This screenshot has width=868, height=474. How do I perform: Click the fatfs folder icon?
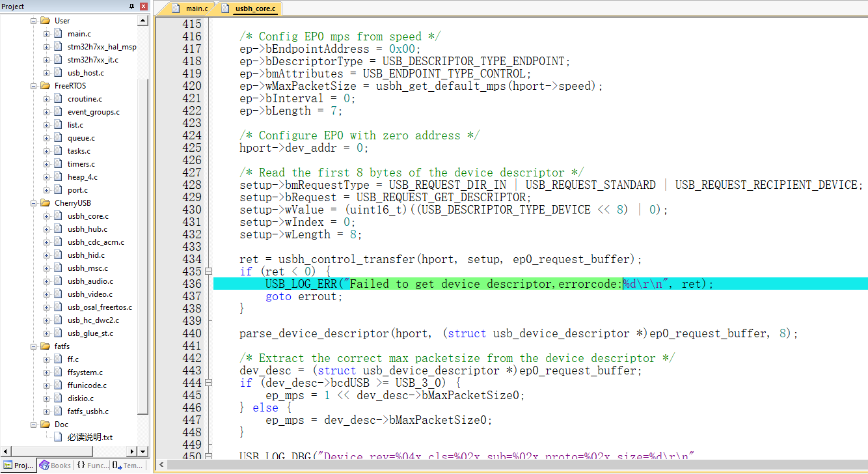(x=46, y=346)
